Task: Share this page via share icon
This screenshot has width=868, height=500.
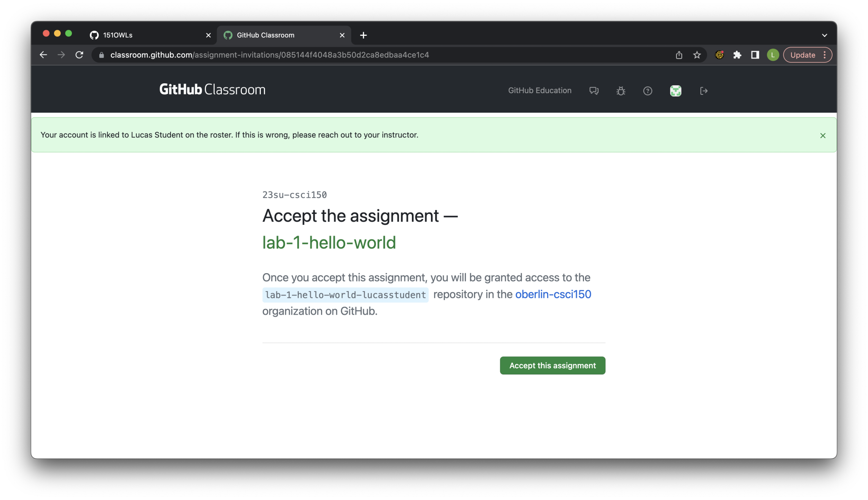Action: tap(679, 55)
